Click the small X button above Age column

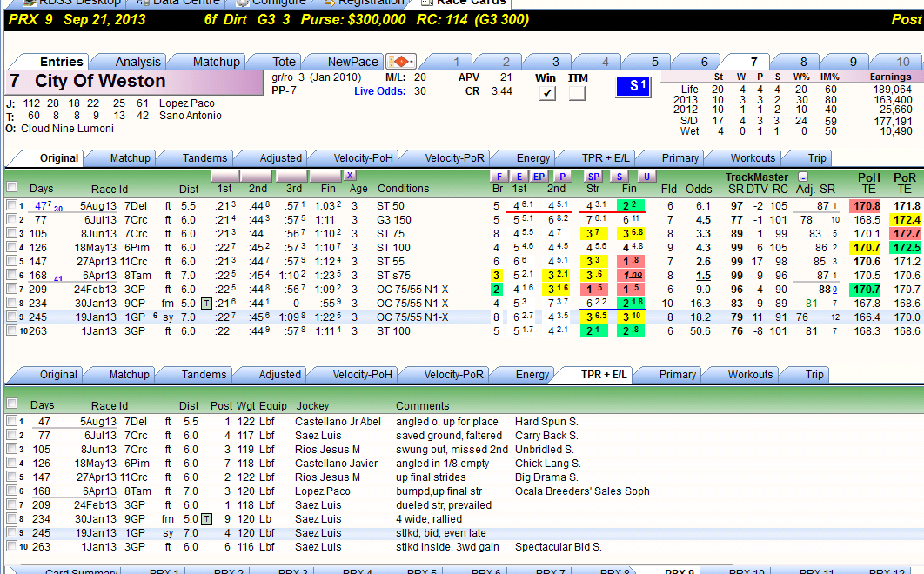350,175
